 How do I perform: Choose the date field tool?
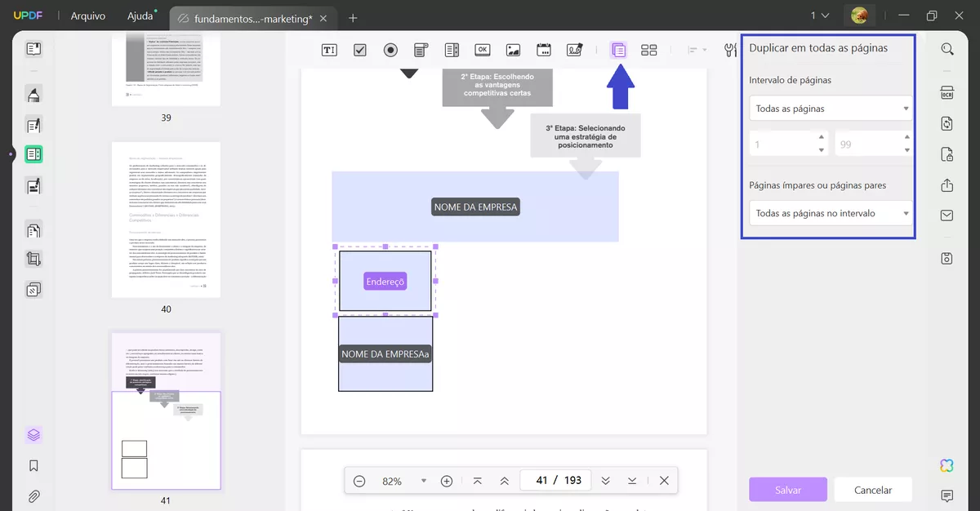[x=544, y=50]
